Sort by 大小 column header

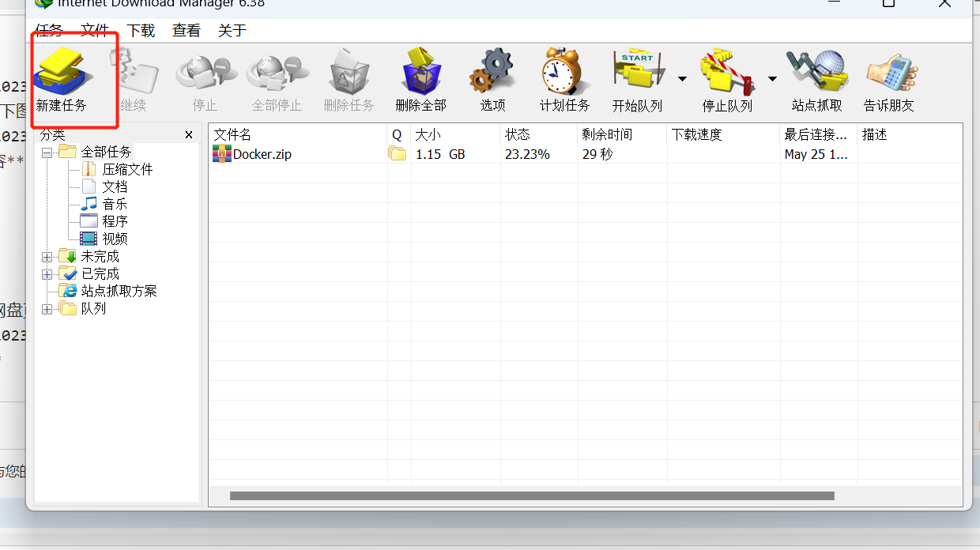pos(455,134)
